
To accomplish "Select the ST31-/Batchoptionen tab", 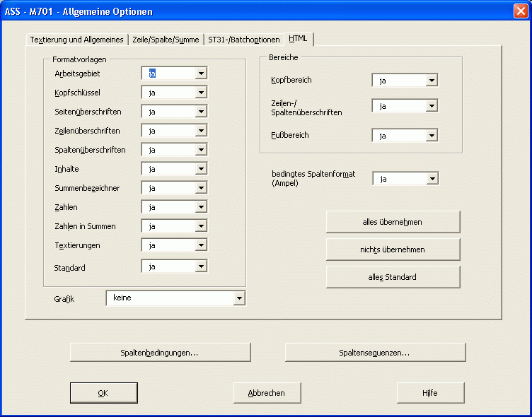I will (x=243, y=40).
